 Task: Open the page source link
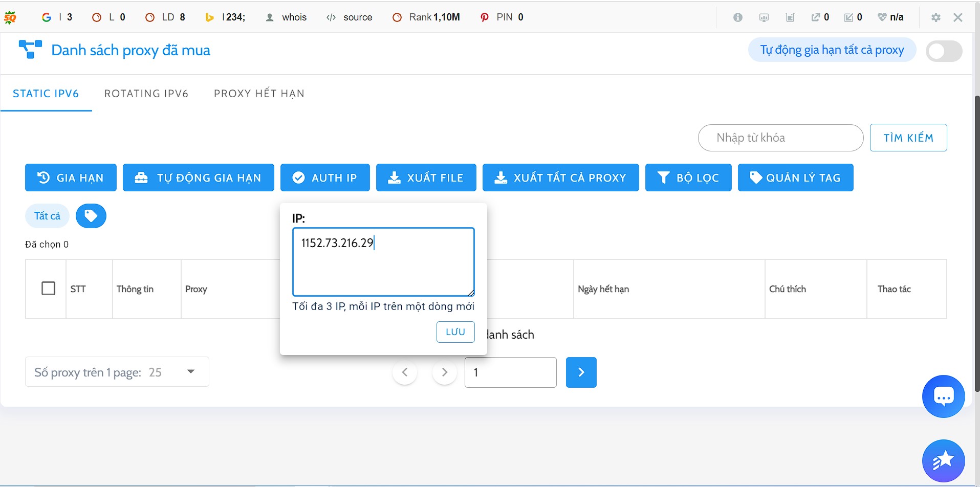click(x=350, y=17)
